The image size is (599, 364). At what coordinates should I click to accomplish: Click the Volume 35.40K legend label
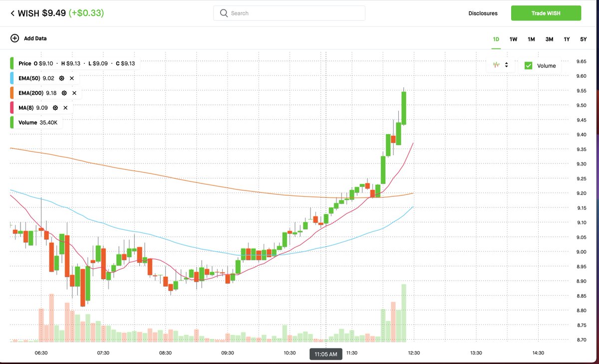(x=38, y=122)
